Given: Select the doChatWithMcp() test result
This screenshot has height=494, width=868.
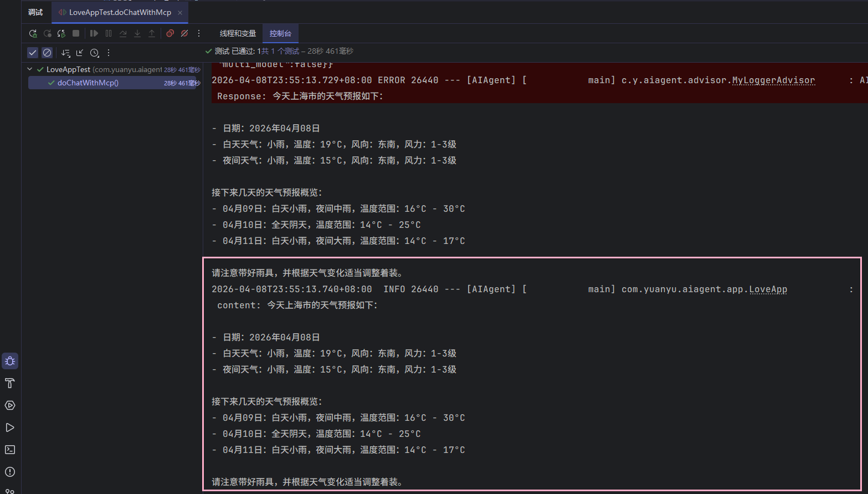Looking at the screenshot, I should click(x=88, y=83).
